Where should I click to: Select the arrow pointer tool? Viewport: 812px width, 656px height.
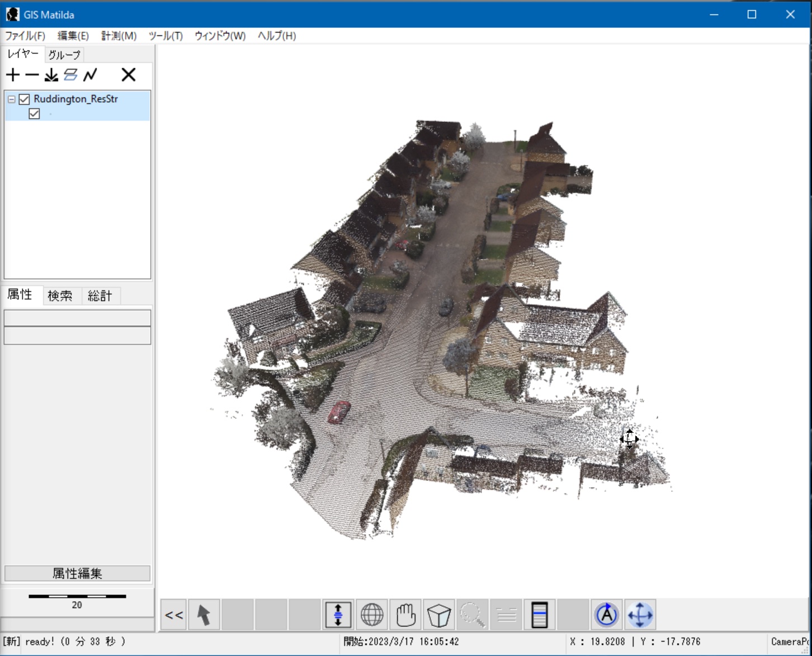click(204, 615)
